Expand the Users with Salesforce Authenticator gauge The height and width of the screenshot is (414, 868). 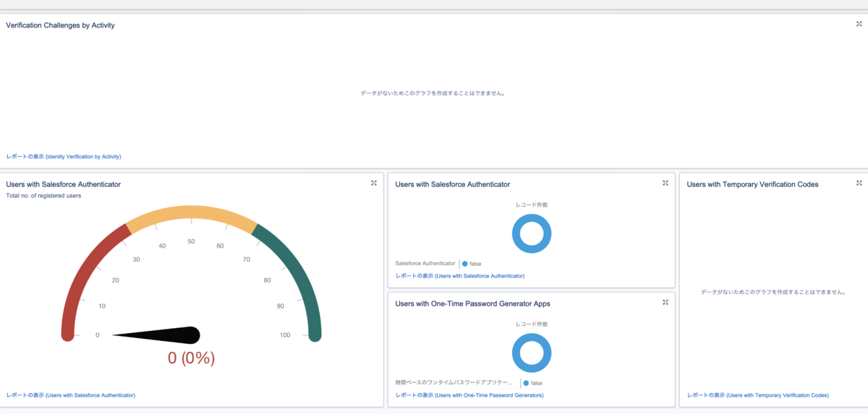point(374,183)
